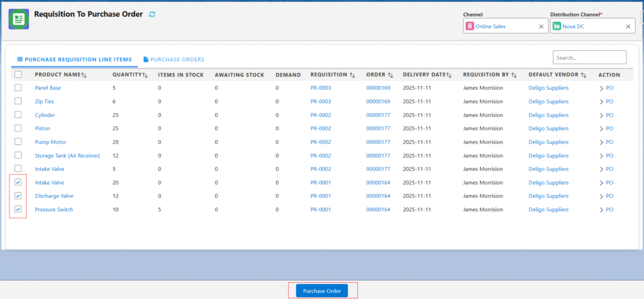This screenshot has height=299, width=644.
Task: Click the Search input field
Action: [x=589, y=57]
